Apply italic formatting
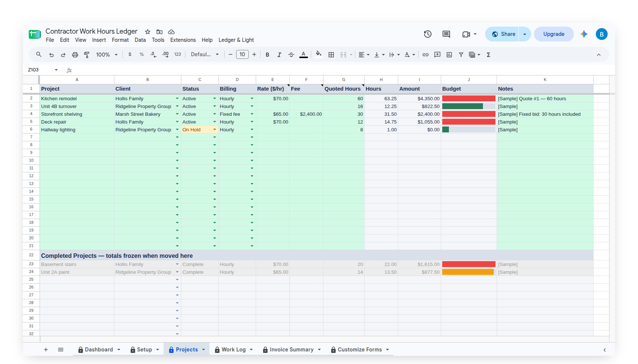 pyautogui.click(x=279, y=55)
